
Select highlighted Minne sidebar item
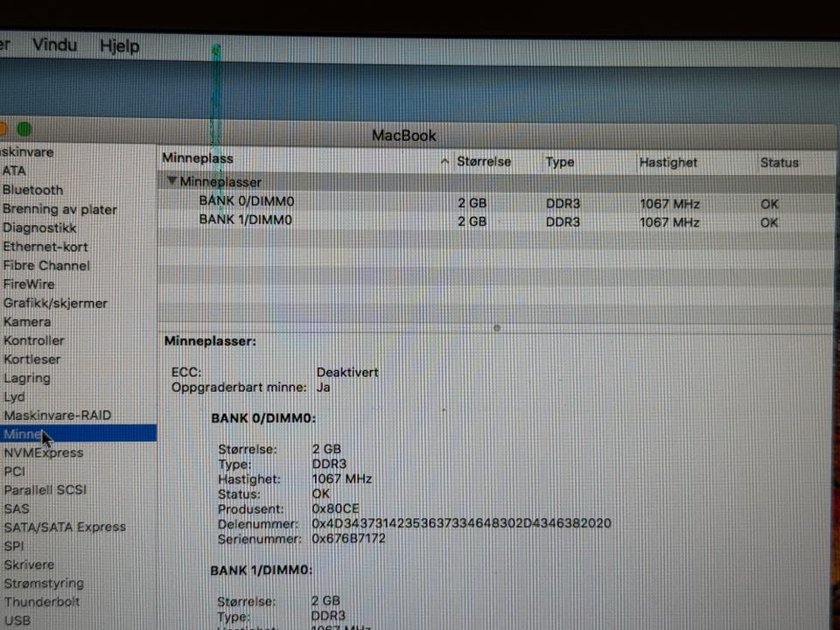78,433
